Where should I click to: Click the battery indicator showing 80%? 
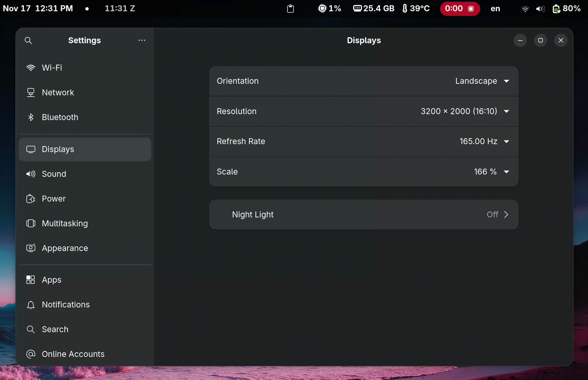click(567, 9)
